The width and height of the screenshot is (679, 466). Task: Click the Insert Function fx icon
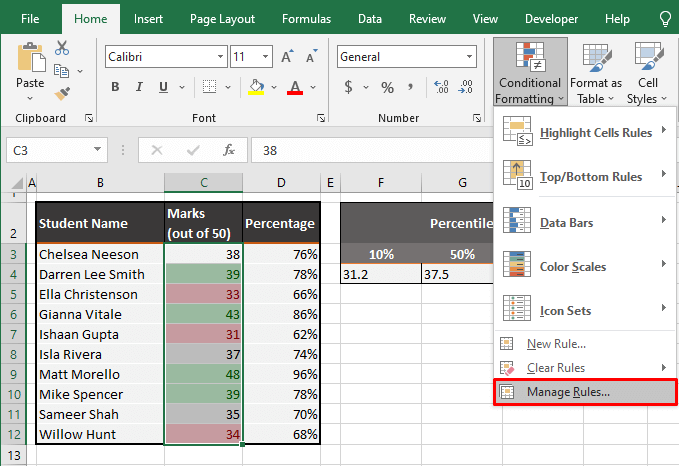click(229, 150)
